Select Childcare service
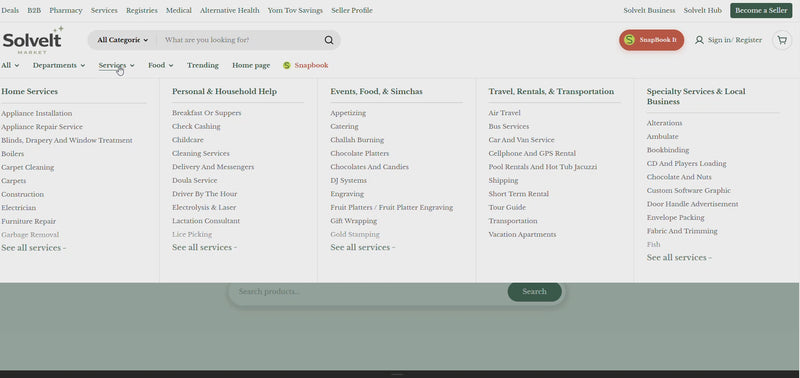Image resolution: width=800 pixels, height=378 pixels. coord(188,140)
